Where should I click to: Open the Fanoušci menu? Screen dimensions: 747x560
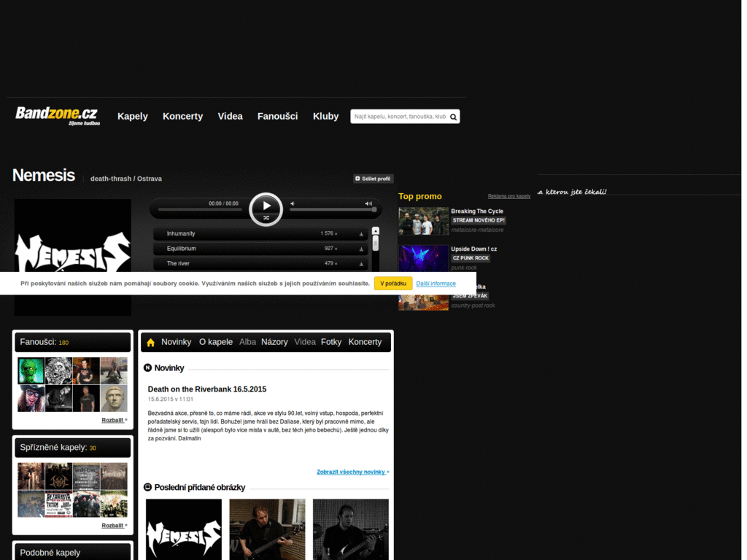277,116
